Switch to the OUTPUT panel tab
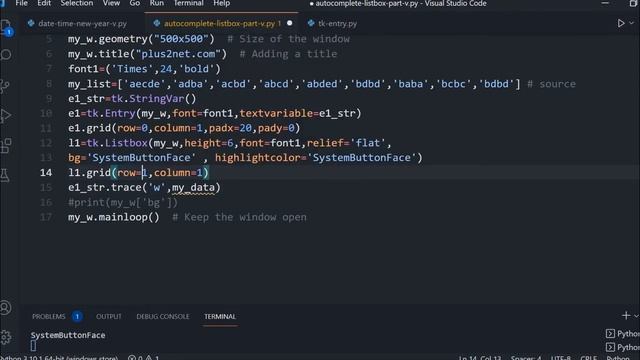Viewport: 640px width, 360px height. pos(109,316)
